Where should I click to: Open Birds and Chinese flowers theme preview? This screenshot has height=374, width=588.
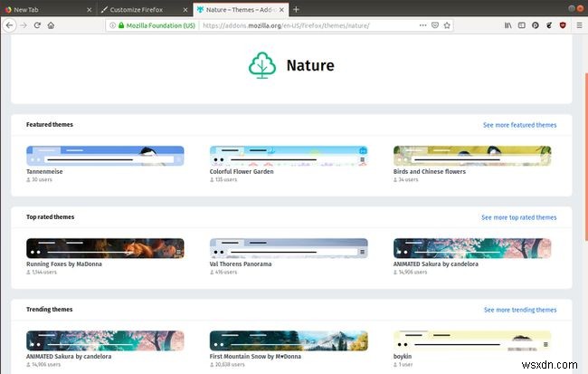point(472,156)
